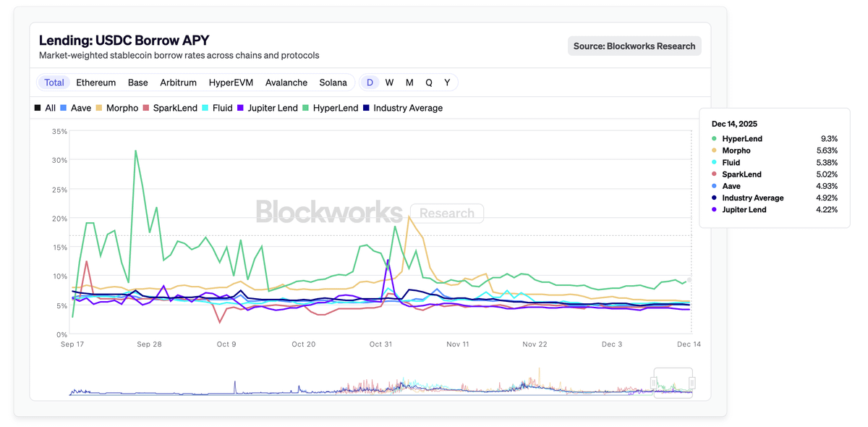Screen dimensions: 868x427
Task: Click the 25% y-axis label
Action: pyautogui.click(x=60, y=190)
